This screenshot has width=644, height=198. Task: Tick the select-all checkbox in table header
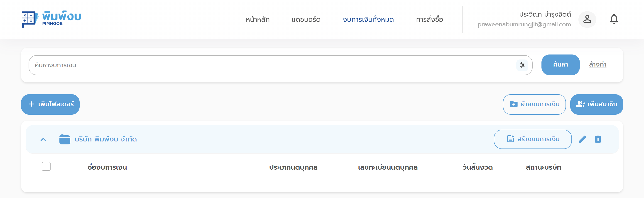pos(46,166)
